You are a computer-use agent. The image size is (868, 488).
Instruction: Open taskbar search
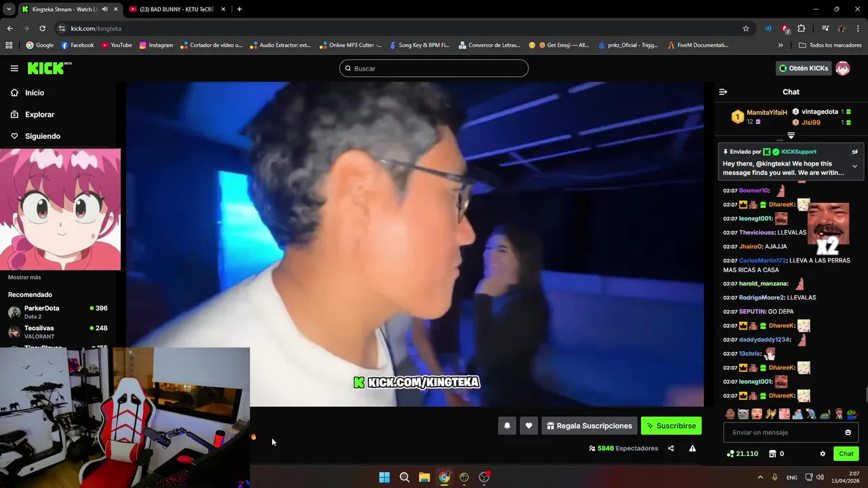click(404, 477)
